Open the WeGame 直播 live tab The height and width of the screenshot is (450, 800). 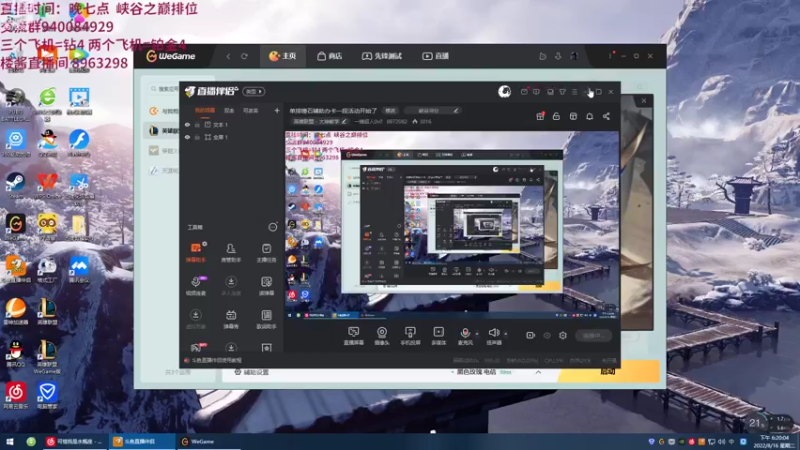click(435, 56)
